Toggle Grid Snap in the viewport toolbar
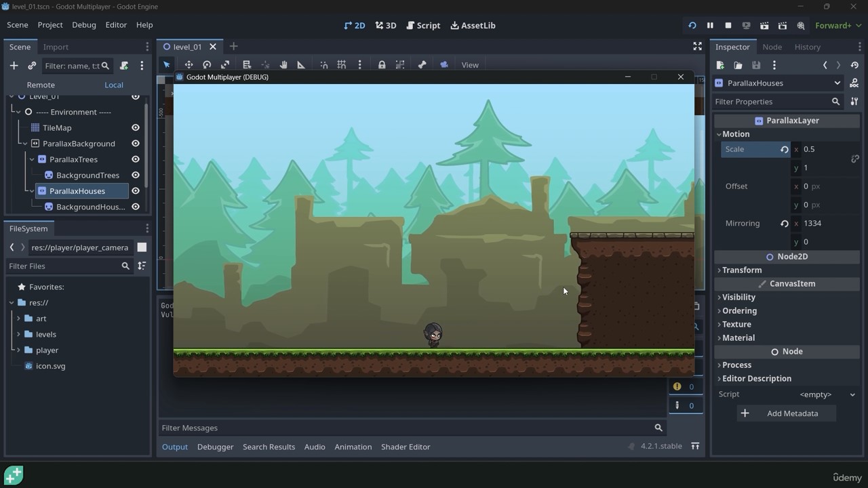The width and height of the screenshot is (868, 488). pos(342,65)
